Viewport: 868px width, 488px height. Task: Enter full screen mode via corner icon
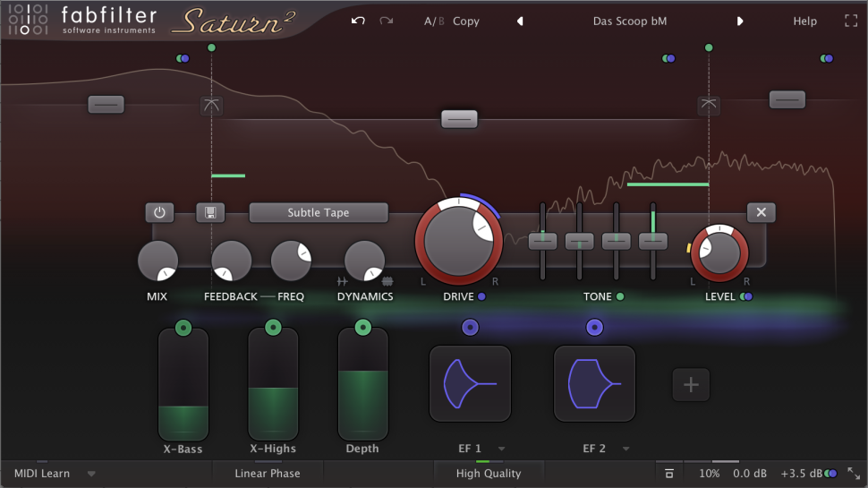tap(850, 21)
